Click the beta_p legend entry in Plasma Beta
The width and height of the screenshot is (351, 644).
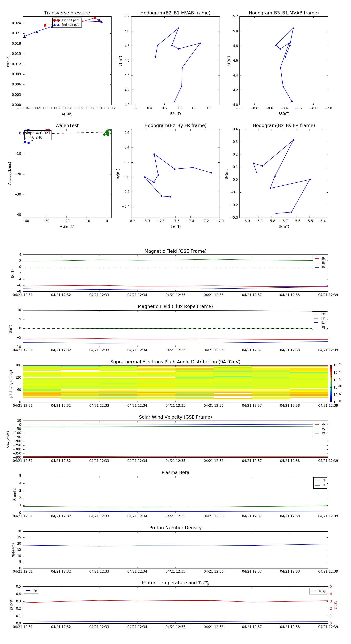pos(320,480)
